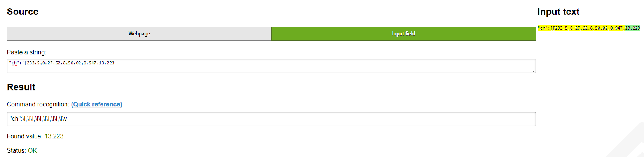
Task: Click the Result heading
Action: pos(21,87)
